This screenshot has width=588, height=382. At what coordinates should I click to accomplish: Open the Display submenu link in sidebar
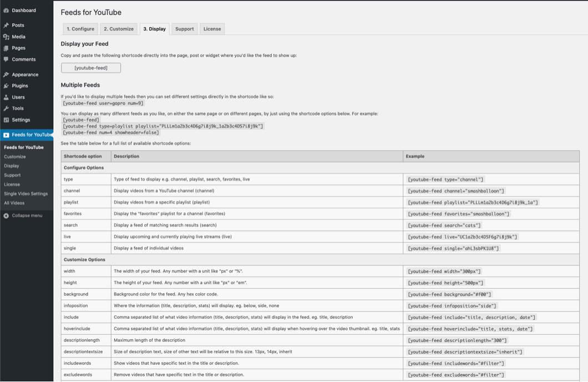coord(12,166)
